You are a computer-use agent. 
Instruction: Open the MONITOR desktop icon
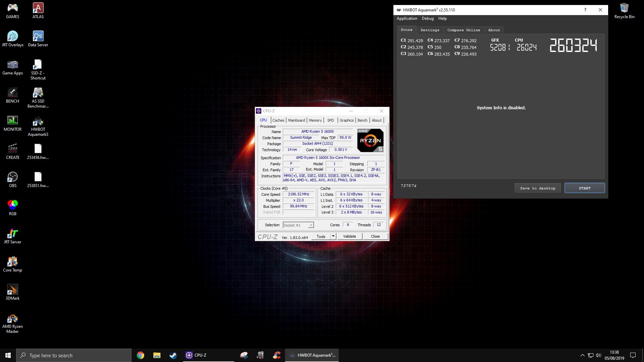[x=13, y=123]
